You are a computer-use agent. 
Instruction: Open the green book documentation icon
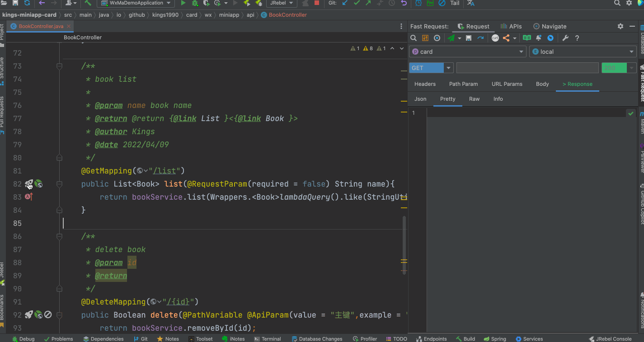click(527, 38)
